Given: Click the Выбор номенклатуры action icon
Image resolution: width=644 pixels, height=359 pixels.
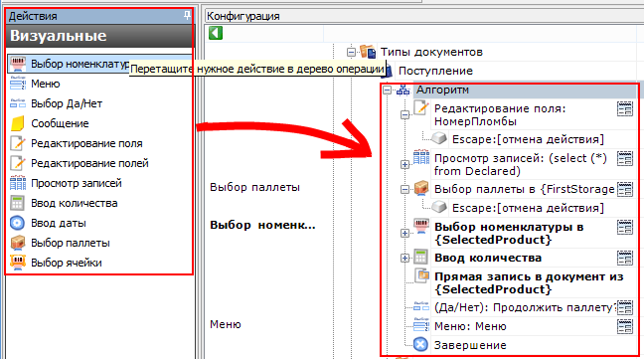Looking at the screenshot, I should [18, 64].
